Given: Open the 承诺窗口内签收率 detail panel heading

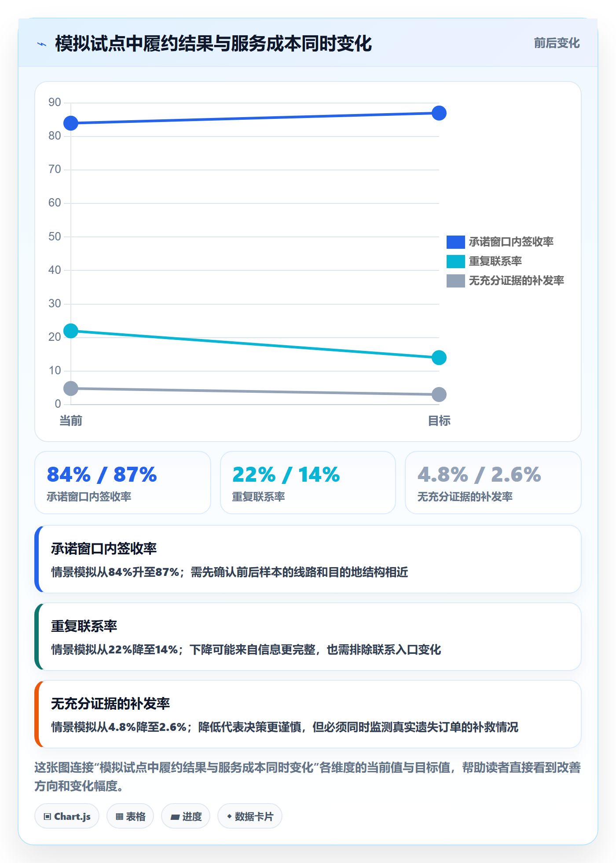Looking at the screenshot, I should pos(104,549).
